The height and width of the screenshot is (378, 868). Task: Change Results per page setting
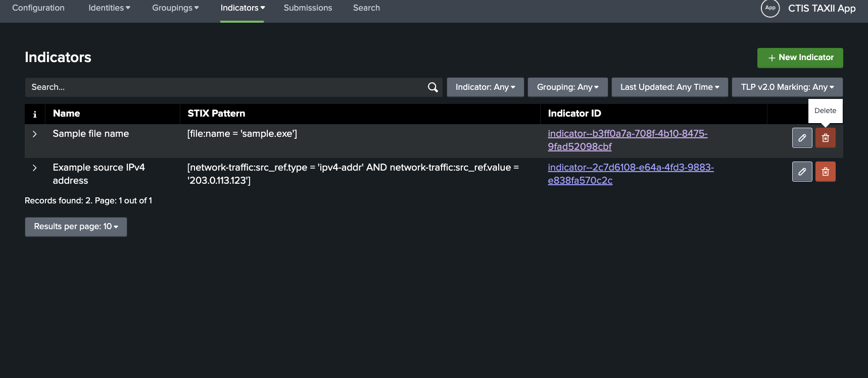point(76,227)
